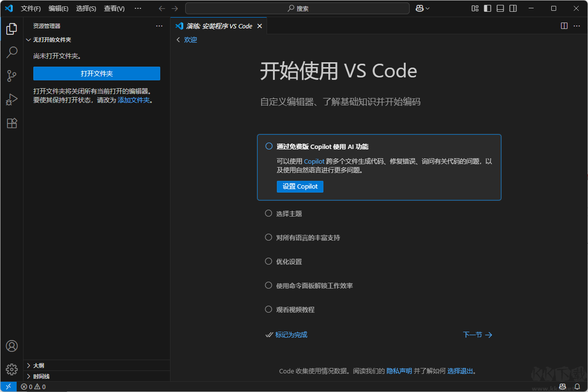Open the Manage settings gear
Screen dimensions: 588x392
(x=11, y=369)
